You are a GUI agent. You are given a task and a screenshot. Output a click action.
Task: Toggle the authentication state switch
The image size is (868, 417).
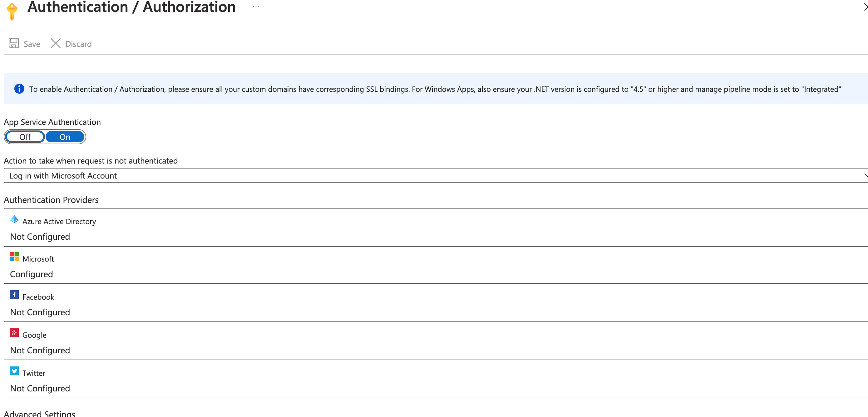pos(44,137)
